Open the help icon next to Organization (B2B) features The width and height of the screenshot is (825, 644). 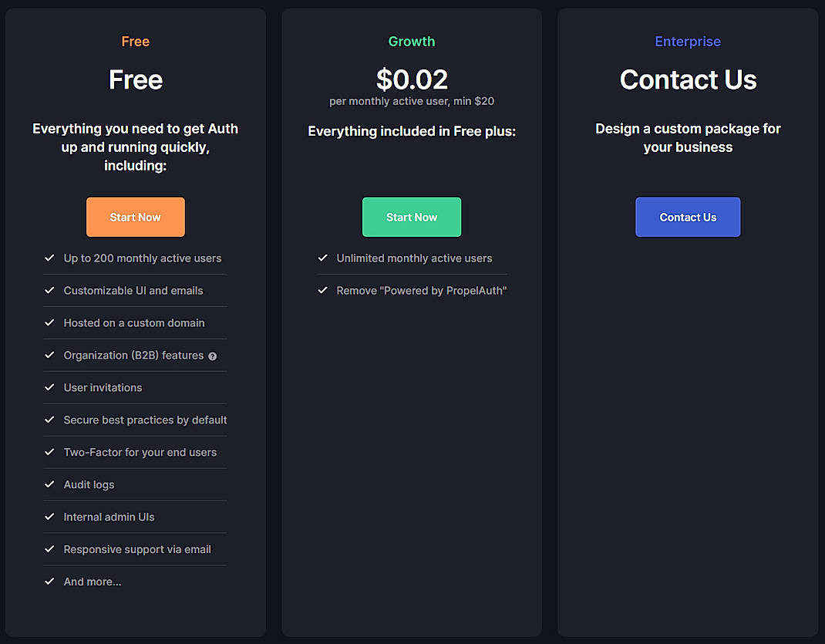coord(211,356)
